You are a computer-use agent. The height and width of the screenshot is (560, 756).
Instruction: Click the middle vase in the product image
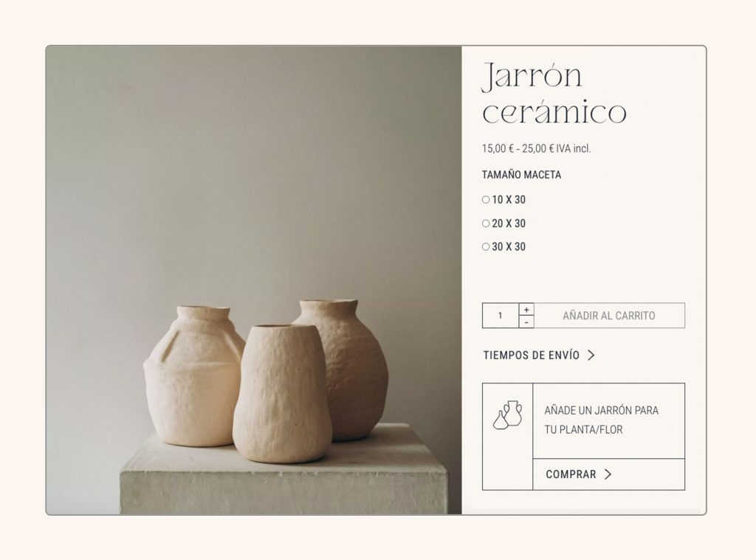click(x=282, y=393)
